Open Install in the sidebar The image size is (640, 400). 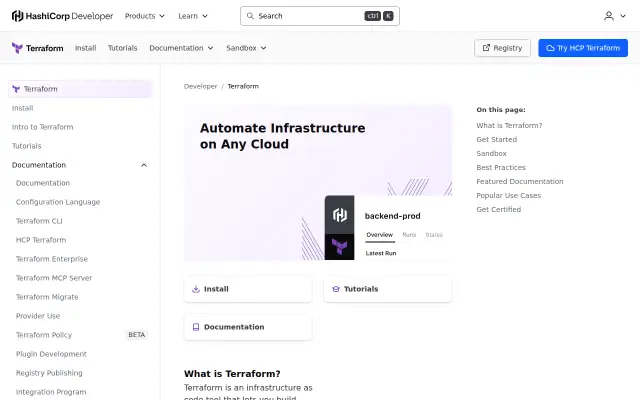tap(22, 108)
